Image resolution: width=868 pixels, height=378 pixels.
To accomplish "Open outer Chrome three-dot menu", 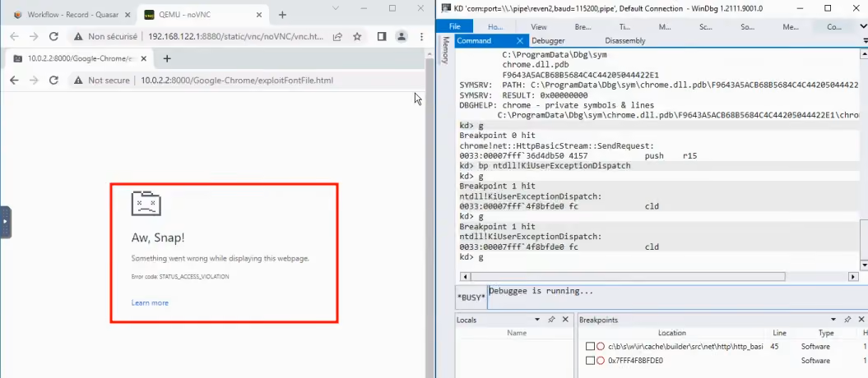I will [422, 36].
